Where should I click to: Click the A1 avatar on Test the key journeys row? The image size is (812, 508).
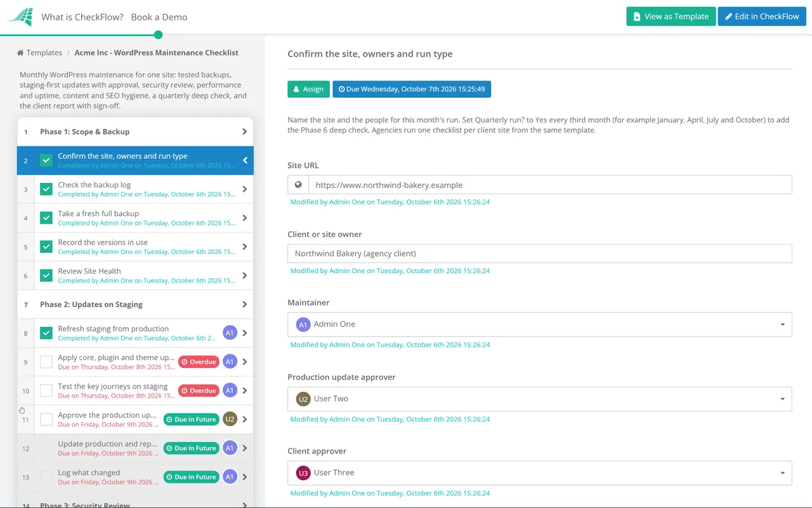pyautogui.click(x=230, y=391)
